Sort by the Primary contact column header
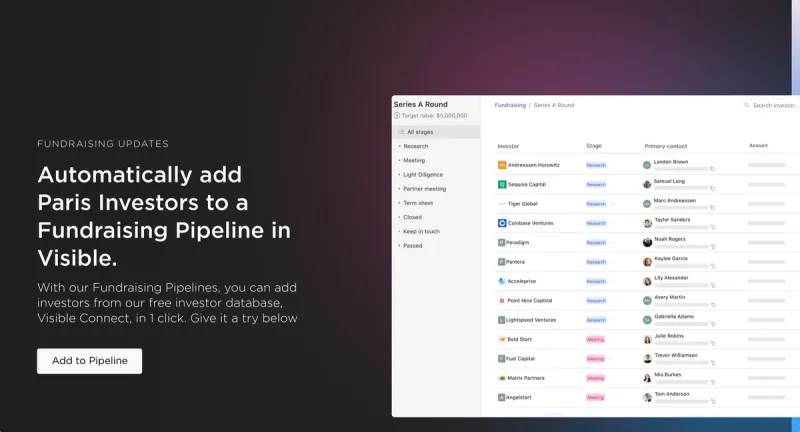800x432 pixels. pos(665,146)
